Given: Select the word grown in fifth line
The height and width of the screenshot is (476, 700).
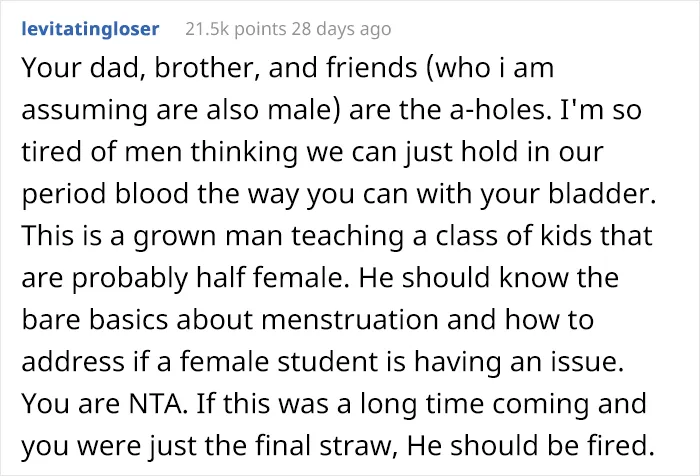Looking at the screenshot, I should coord(175,238).
